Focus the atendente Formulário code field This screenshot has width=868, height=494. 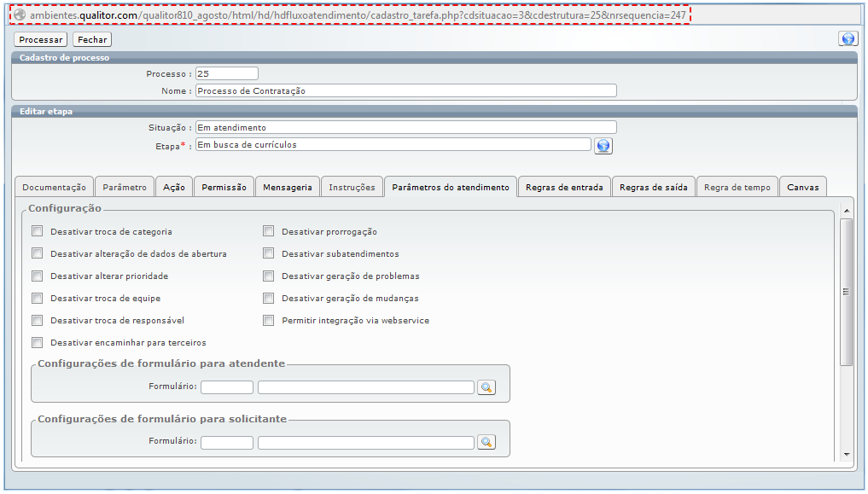(x=227, y=387)
